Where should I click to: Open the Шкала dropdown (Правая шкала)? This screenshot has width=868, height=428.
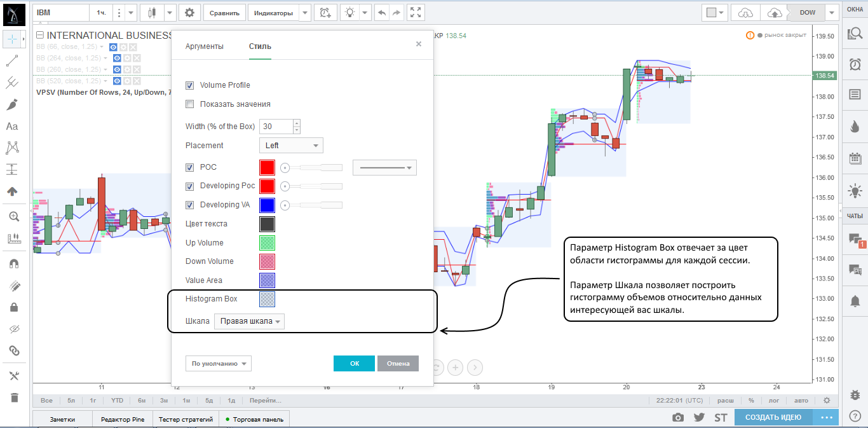250,322
